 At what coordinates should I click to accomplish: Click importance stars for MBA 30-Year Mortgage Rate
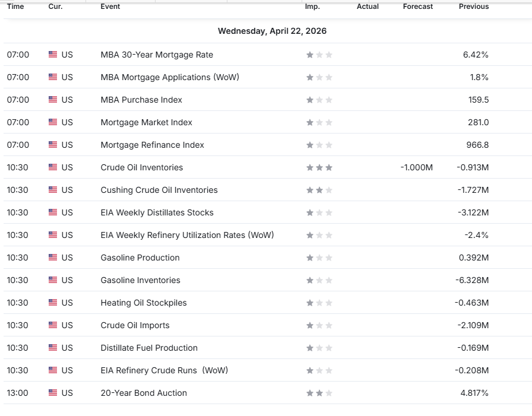pos(319,55)
